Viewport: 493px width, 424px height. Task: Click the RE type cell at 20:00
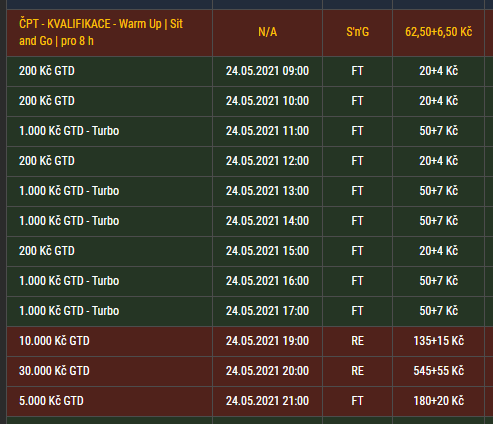point(357,371)
